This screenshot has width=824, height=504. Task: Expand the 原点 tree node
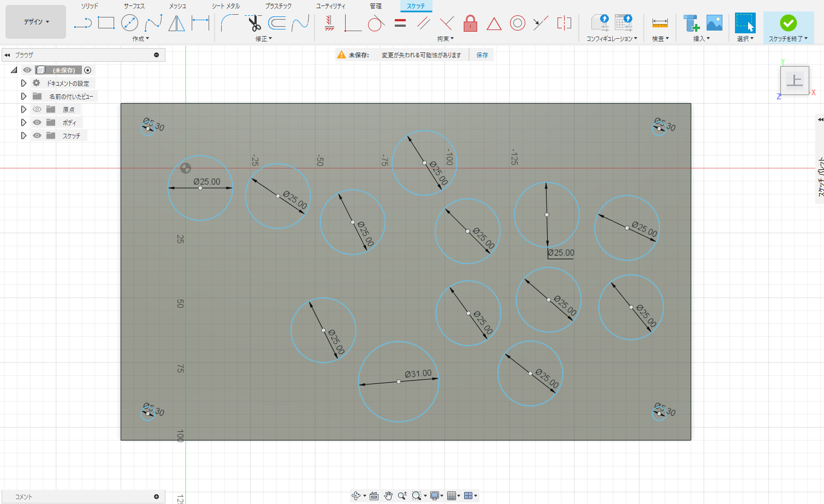(x=23, y=109)
